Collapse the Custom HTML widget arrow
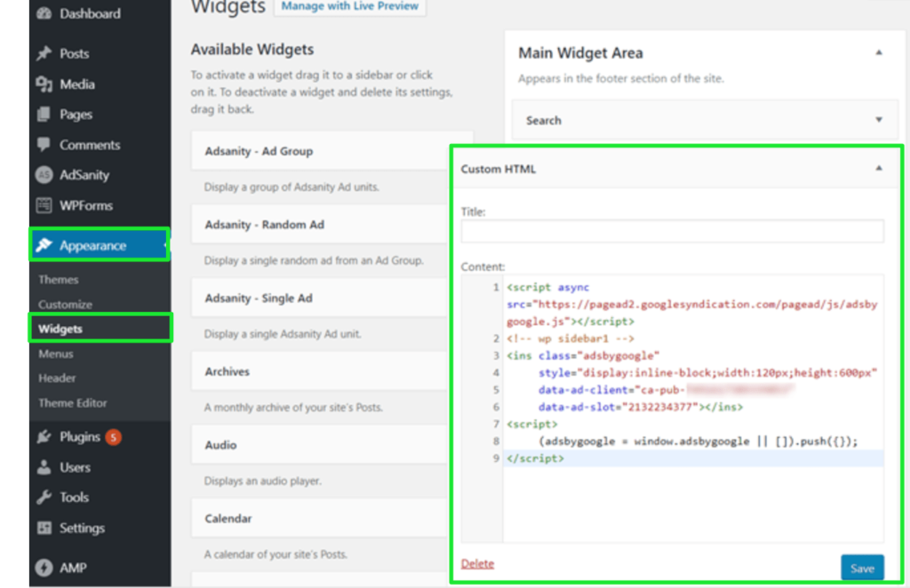Viewport: 910px width, 588px height. (x=879, y=169)
